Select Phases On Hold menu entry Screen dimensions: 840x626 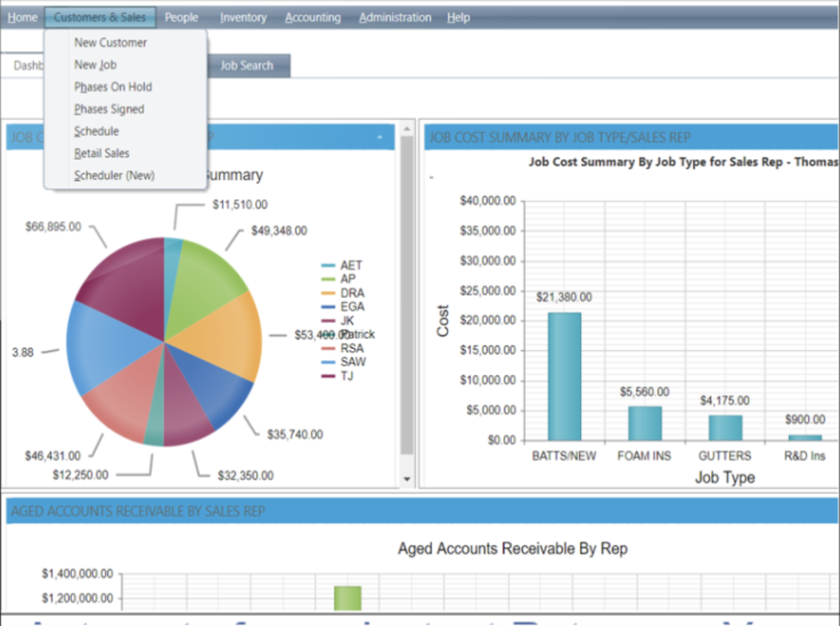coord(113,87)
